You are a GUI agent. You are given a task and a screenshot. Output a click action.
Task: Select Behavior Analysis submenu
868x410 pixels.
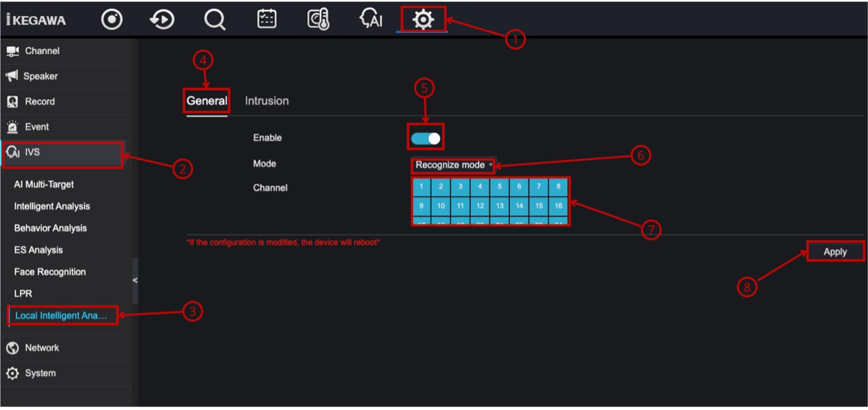[51, 228]
